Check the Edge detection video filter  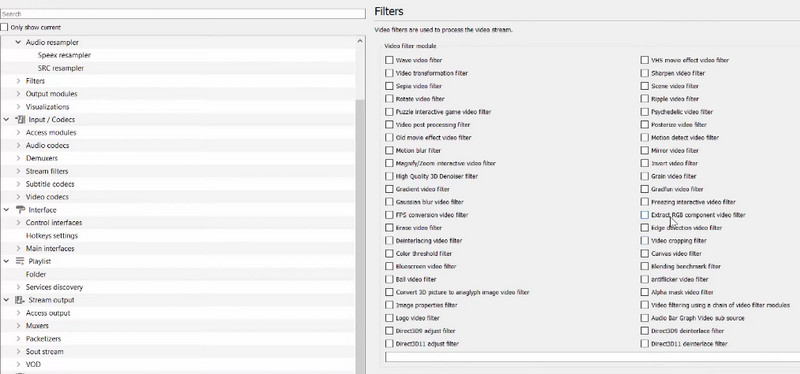tap(645, 228)
